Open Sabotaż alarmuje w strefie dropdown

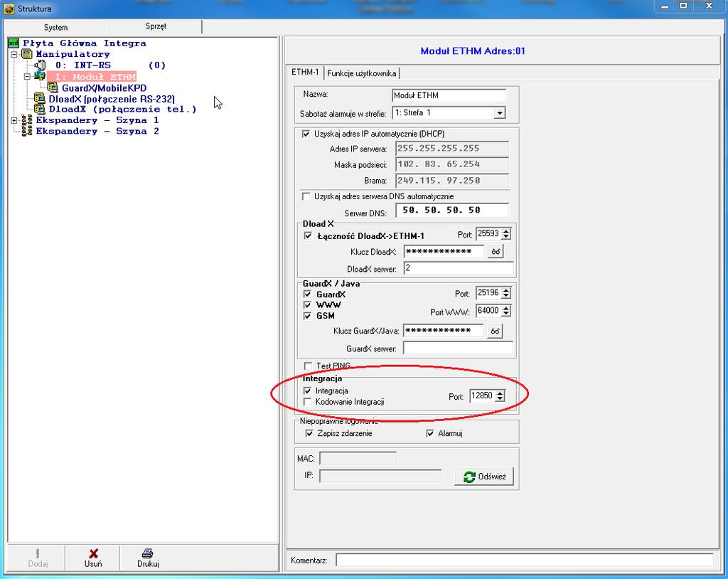tap(499, 113)
